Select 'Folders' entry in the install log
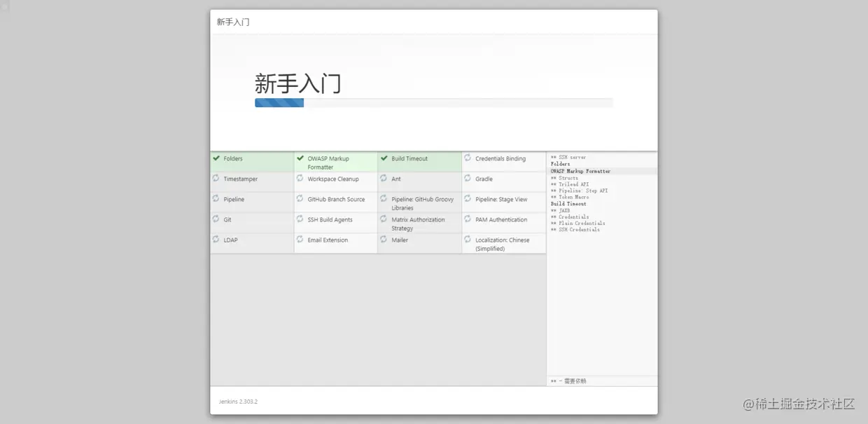Viewport: 868px width, 424px height. 560,164
